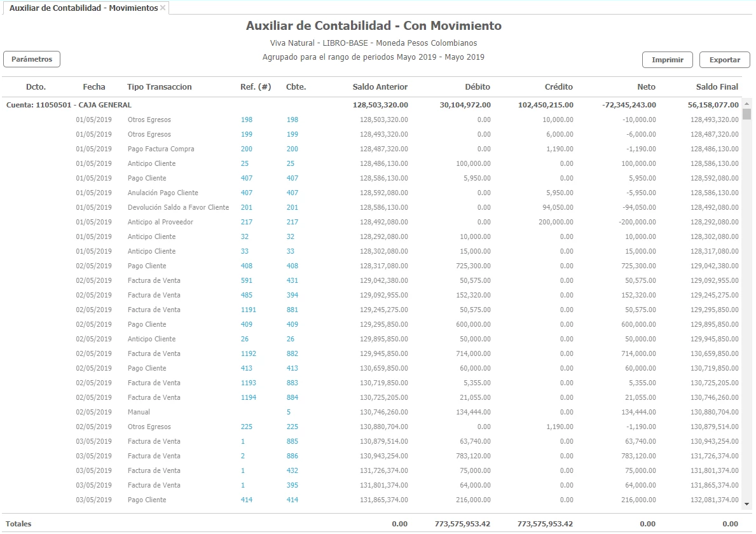Open comprobante 5 of the Manual transaction
Image resolution: width=756 pixels, height=534 pixels.
tap(288, 412)
